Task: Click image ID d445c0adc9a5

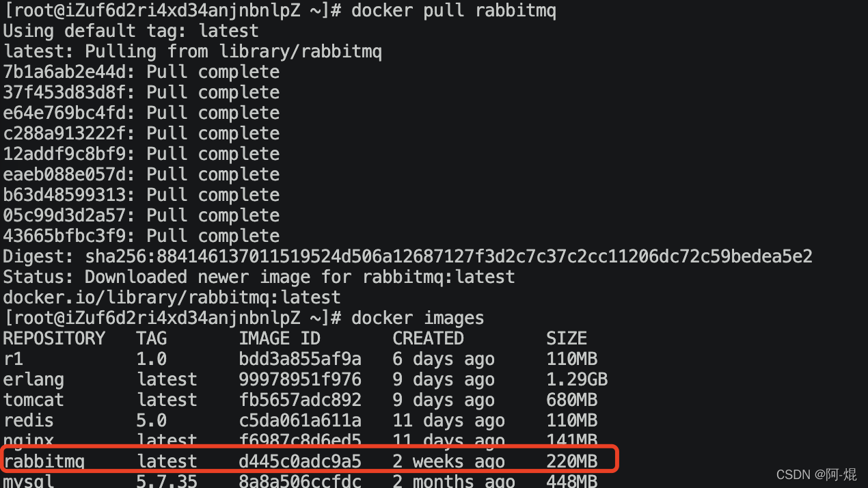Action: (x=300, y=461)
